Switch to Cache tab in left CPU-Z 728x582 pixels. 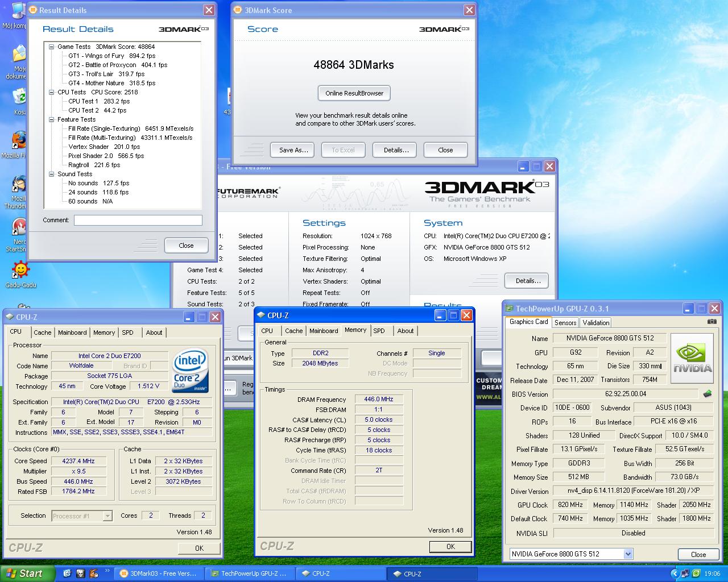click(42, 332)
